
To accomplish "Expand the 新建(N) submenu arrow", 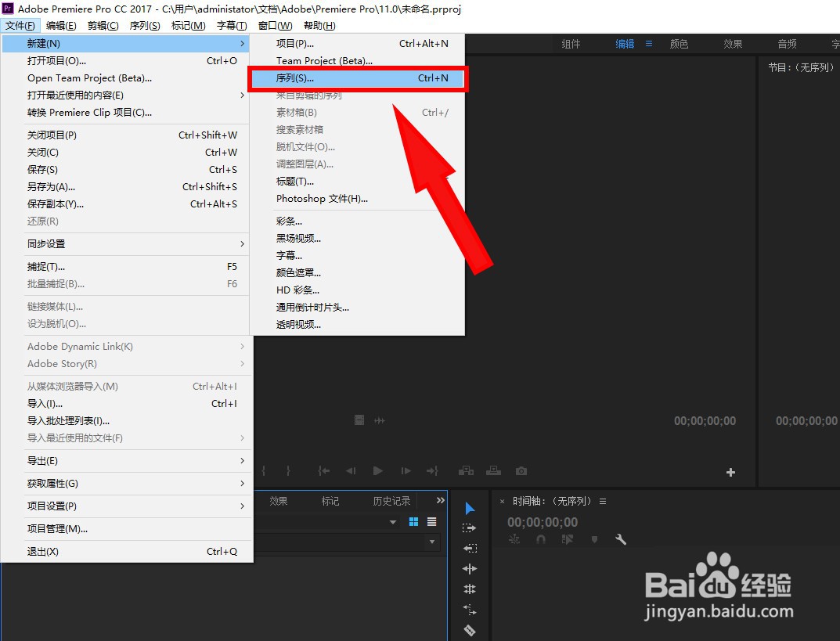I will coord(242,43).
